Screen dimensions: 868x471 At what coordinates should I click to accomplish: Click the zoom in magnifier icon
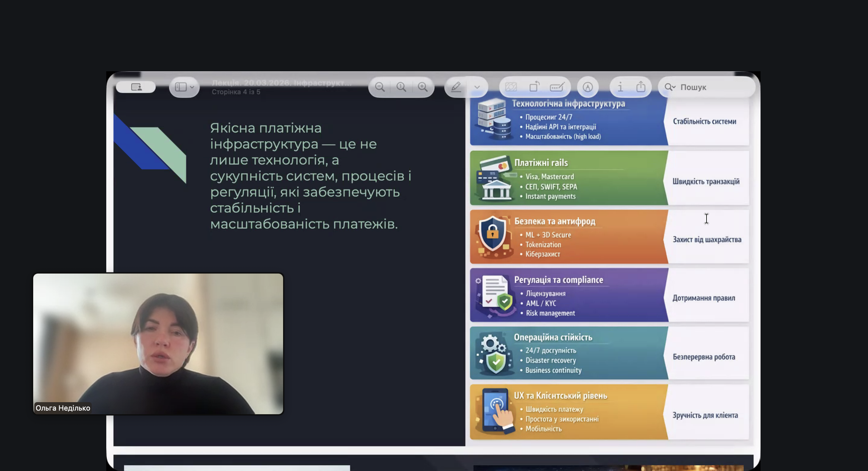pyautogui.click(x=423, y=87)
